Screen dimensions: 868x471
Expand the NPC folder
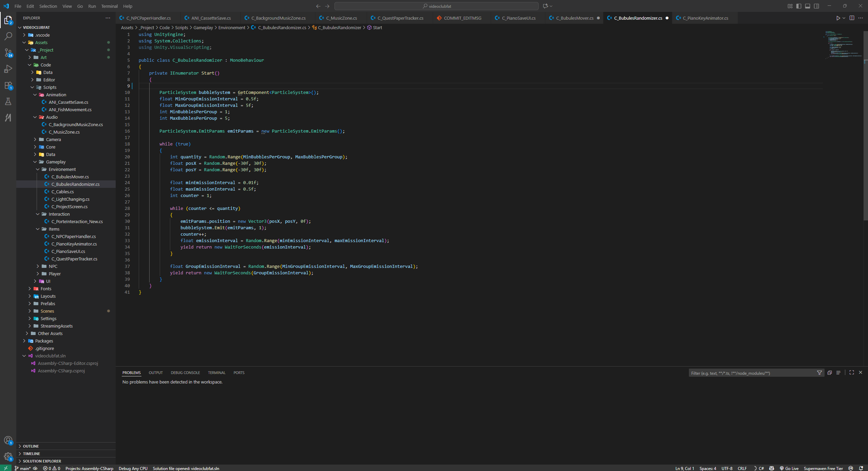53,266
